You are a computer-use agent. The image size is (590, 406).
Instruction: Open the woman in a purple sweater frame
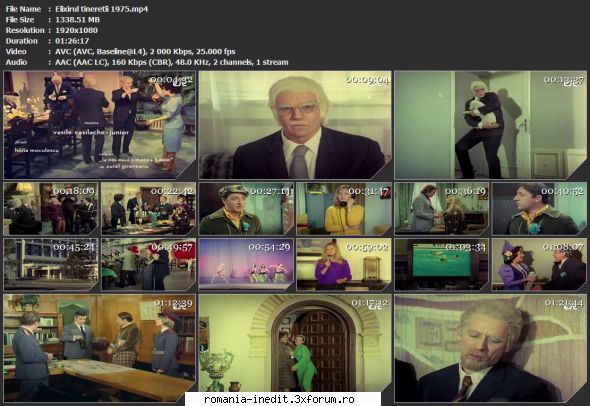pos(344,265)
